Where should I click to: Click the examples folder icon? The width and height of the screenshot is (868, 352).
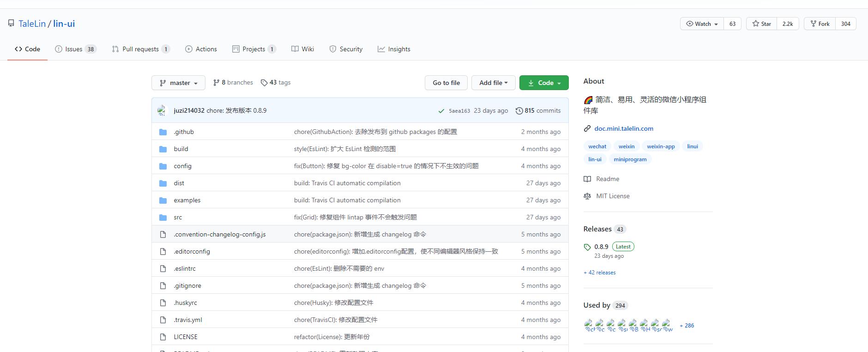(x=163, y=200)
